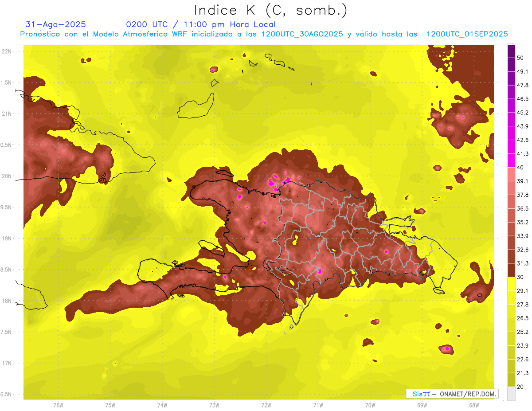Viewport: 532px width, 411px height.
Task: Click the '23.9' color scale value
Action: tap(523, 346)
